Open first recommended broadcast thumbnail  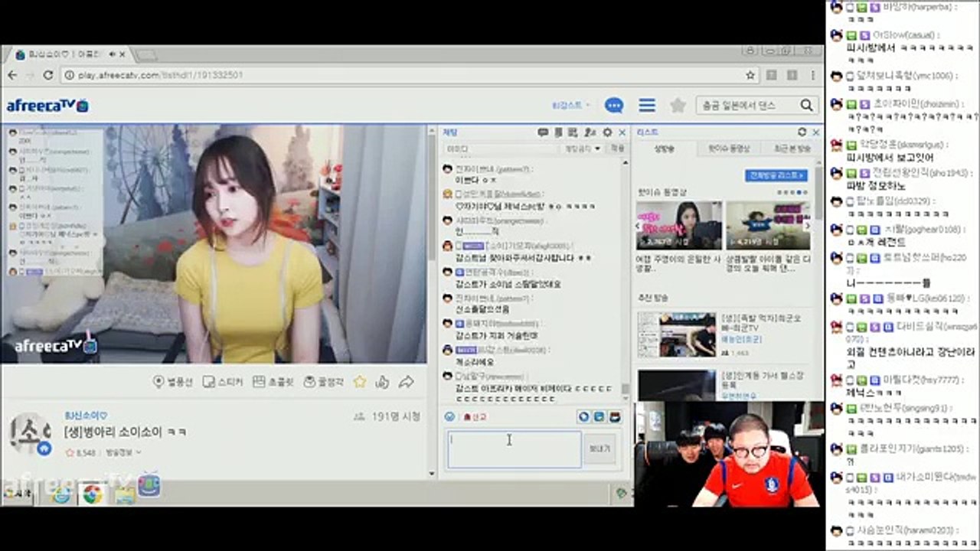pos(676,334)
